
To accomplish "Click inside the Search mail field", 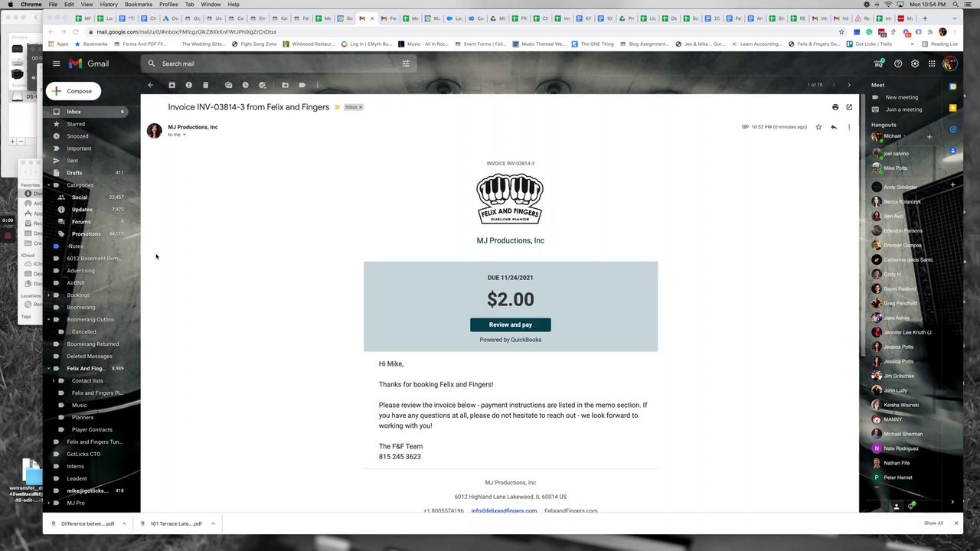I will [276, 64].
